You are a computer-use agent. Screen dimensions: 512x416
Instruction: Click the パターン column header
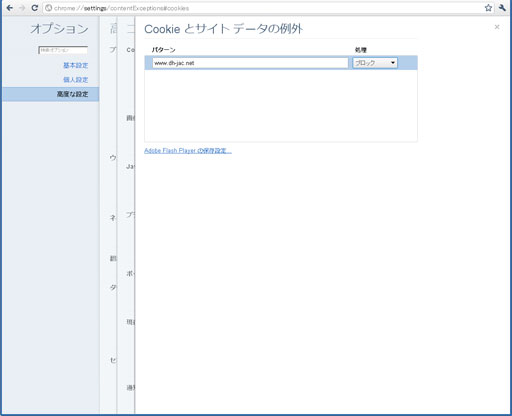tap(163, 50)
